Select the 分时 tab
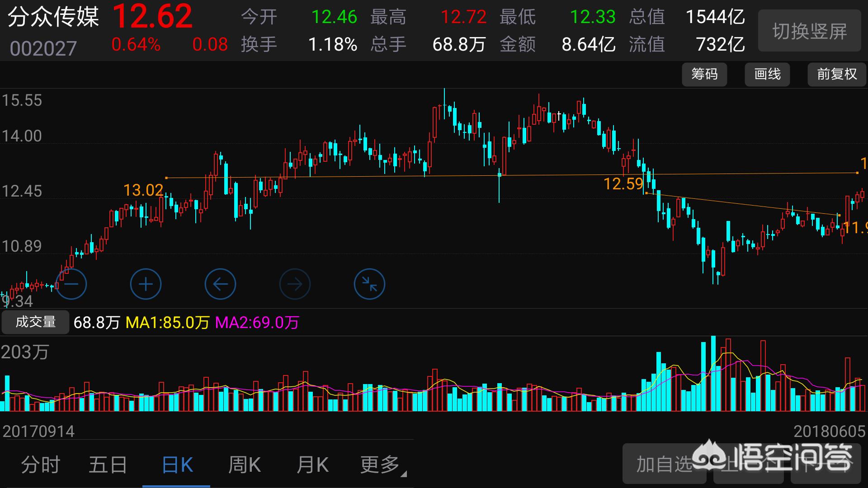This screenshot has width=868, height=488. [41, 465]
